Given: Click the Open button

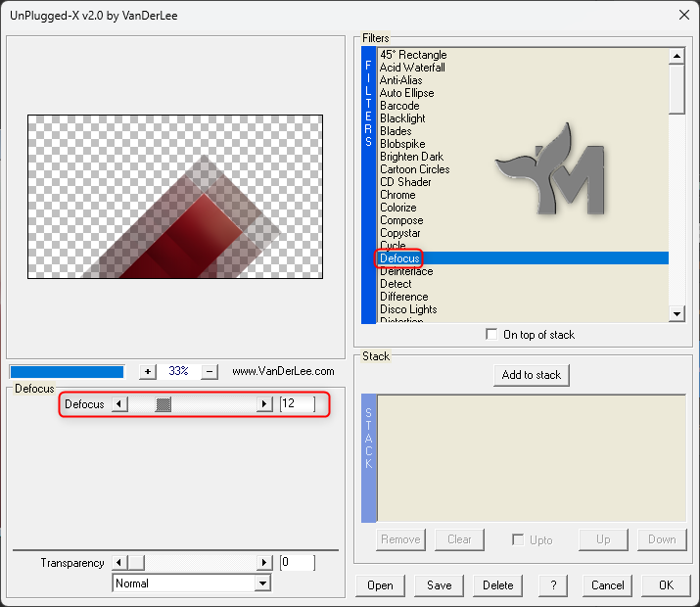Looking at the screenshot, I should point(381,585).
